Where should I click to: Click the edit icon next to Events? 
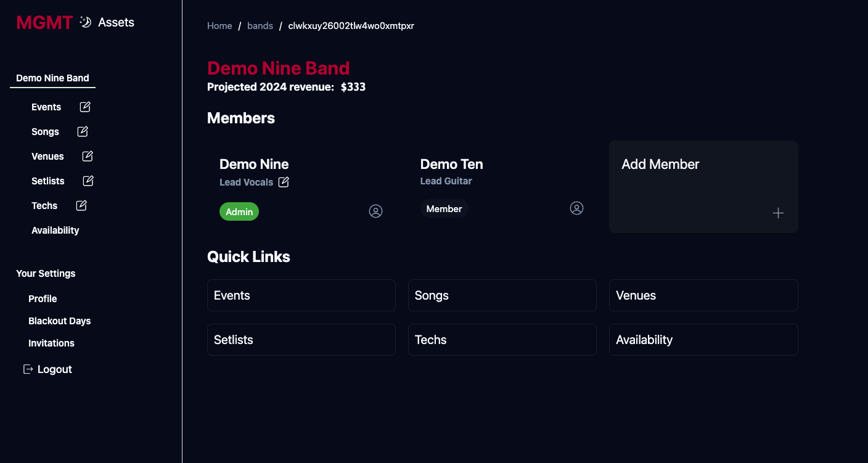(x=85, y=107)
